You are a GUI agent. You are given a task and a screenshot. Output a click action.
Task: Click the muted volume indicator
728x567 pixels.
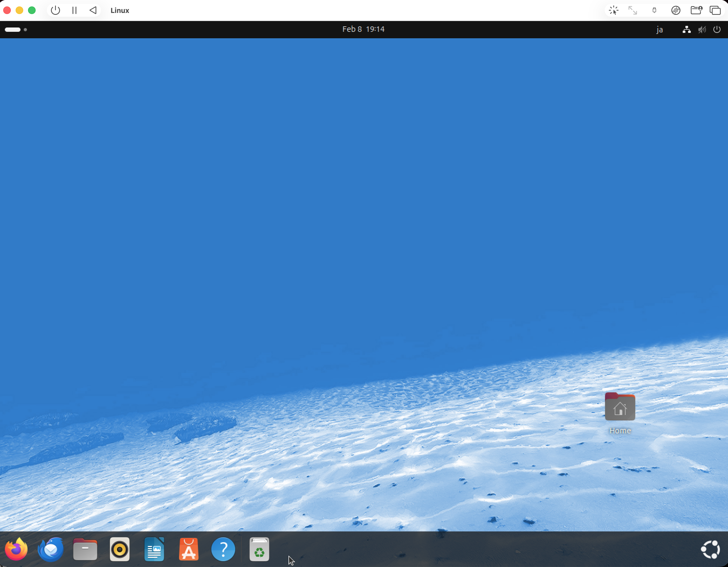(x=702, y=30)
